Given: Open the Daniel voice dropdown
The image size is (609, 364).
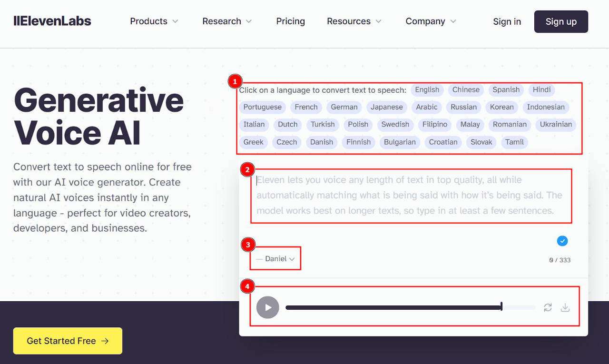Looking at the screenshot, I should tap(276, 259).
